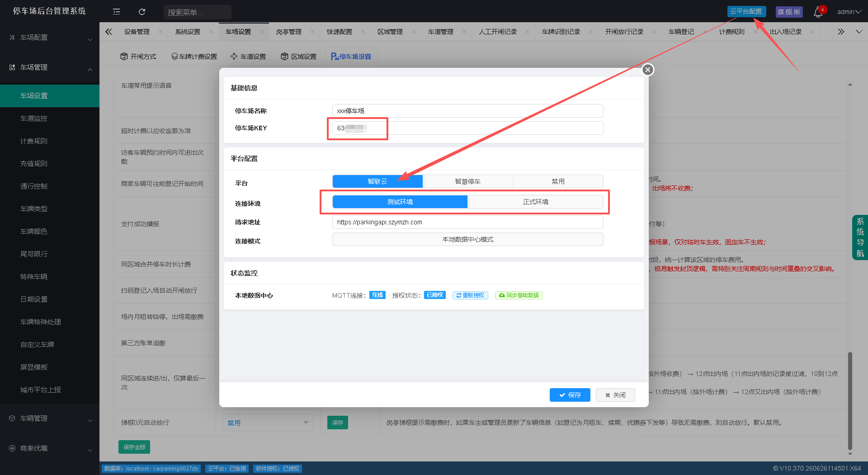Click 软件授权: 已授权 status
868x475 pixels.
[x=278, y=469]
